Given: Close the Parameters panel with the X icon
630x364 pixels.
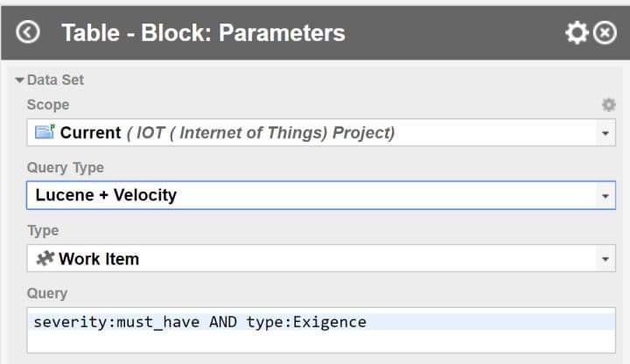Looking at the screenshot, I should 605,32.
